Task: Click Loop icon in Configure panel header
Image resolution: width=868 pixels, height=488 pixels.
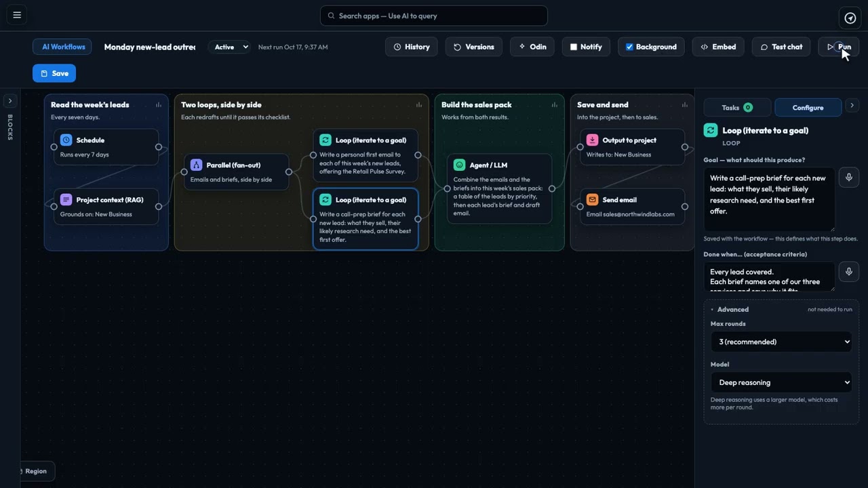Action: pyautogui.click(x=711, y=130)
